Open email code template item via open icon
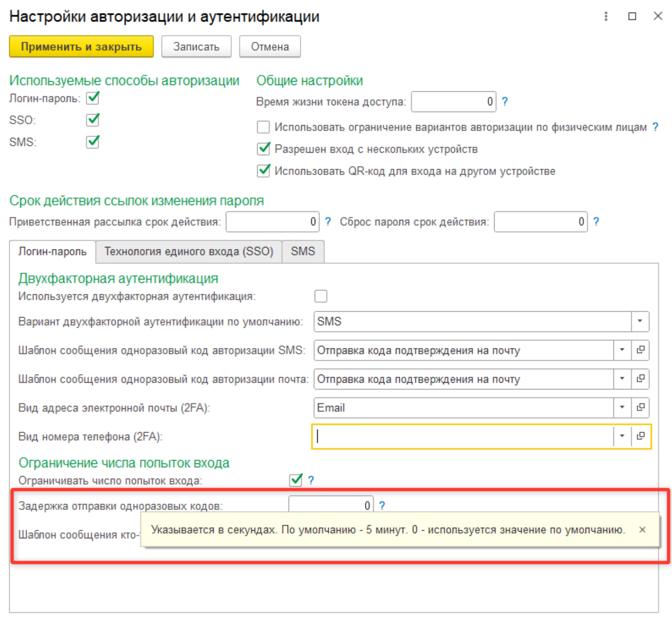 click(641, 379)
